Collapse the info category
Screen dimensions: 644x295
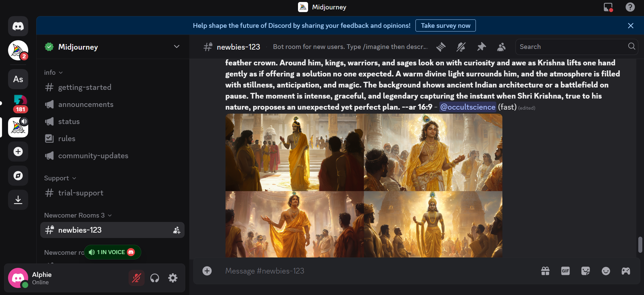pyautogui.click(x=53, y=72)
